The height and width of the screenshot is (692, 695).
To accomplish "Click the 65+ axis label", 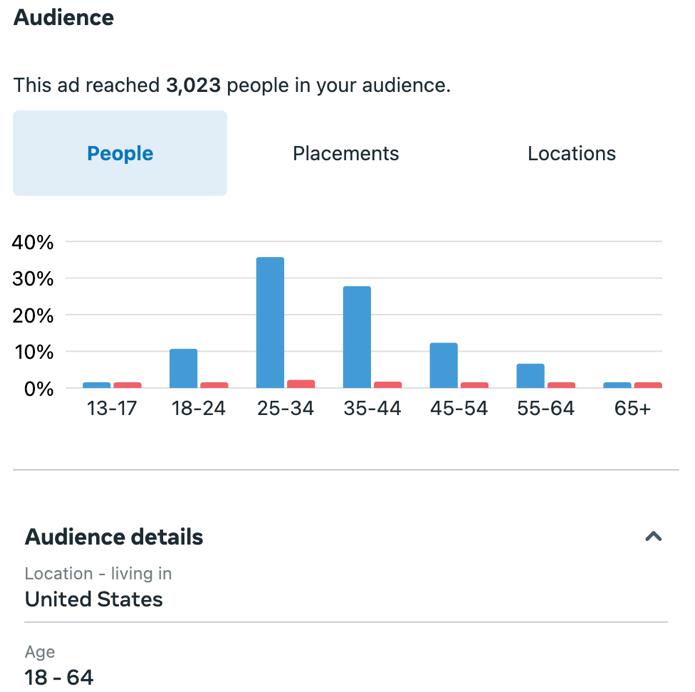I will (x=632, y=408).
